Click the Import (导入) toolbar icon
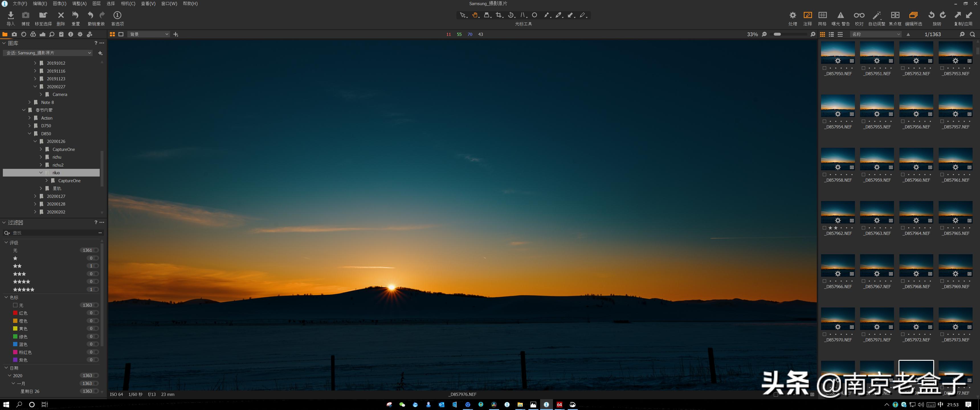Viewport: 980px width, 410px height. [11, 16]
